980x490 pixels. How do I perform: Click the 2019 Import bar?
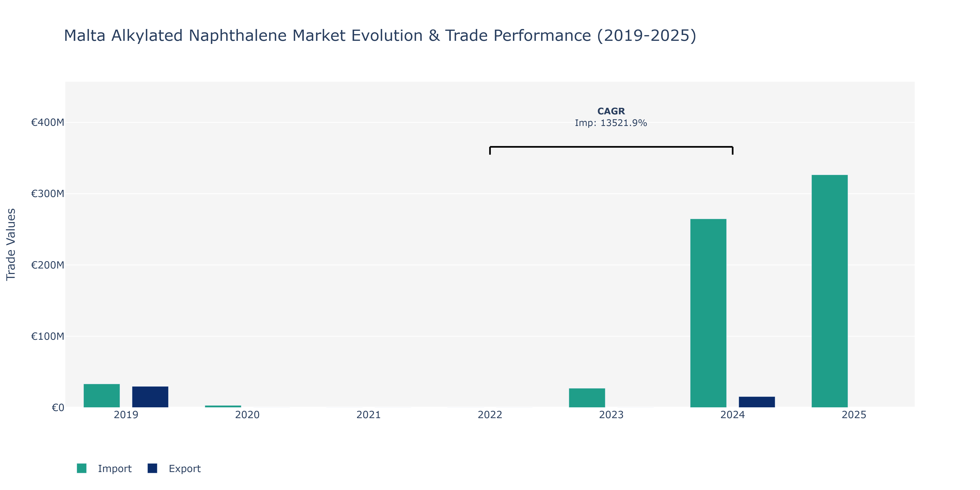[x=102, y=396]
